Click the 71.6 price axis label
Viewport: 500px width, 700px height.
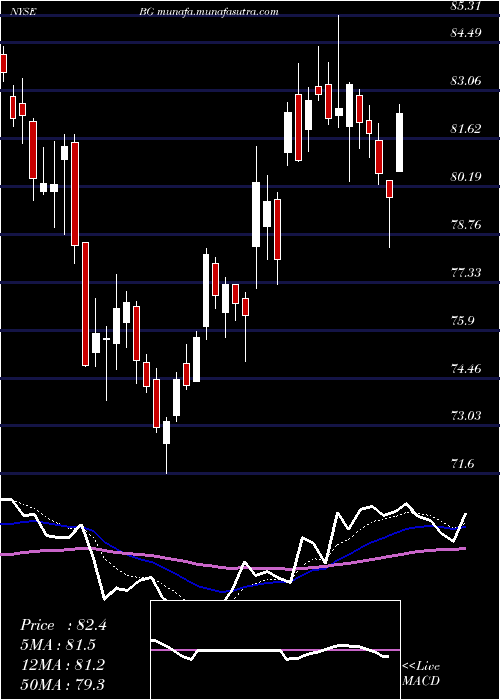click(463, 464)
